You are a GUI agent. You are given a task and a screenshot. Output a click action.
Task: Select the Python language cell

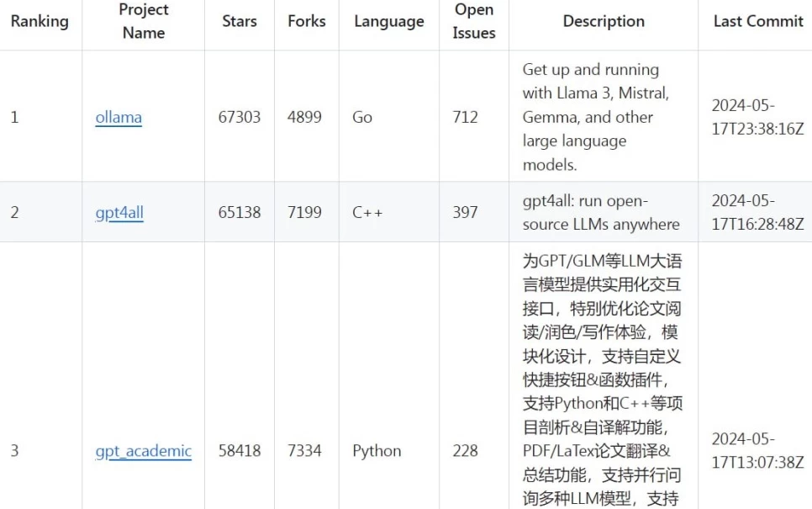(x=377, y=451)
